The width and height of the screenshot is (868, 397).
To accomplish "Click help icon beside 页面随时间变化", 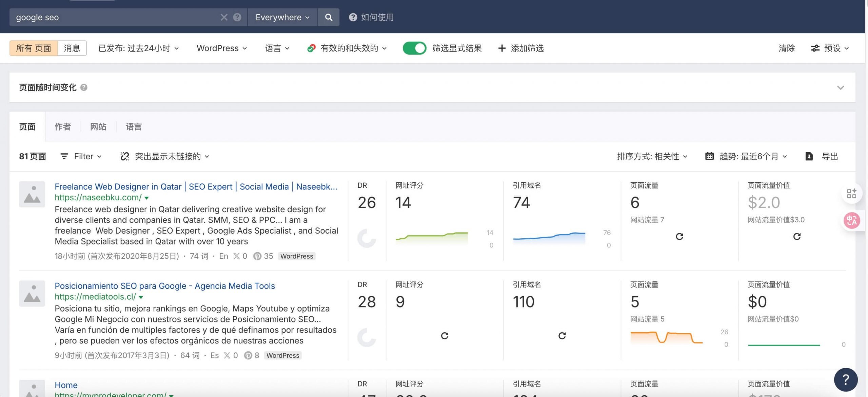I will pos(84,87).
